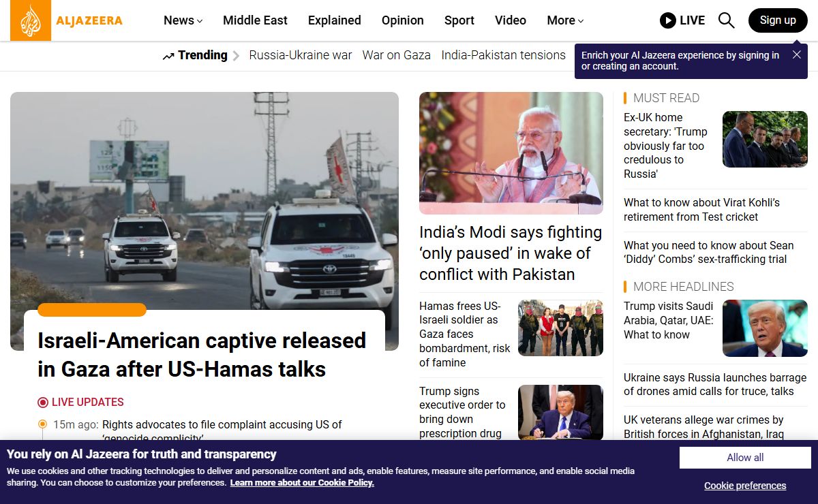The width and height of the screenshot is (818, 504).
Task: Open the search magnifier icon
Action: pos(727,20)
